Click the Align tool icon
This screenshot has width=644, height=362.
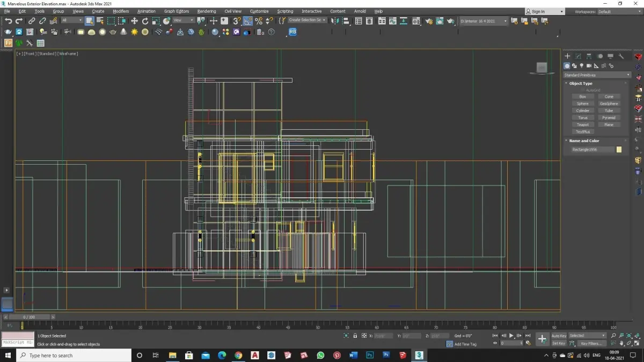[346, 21]
